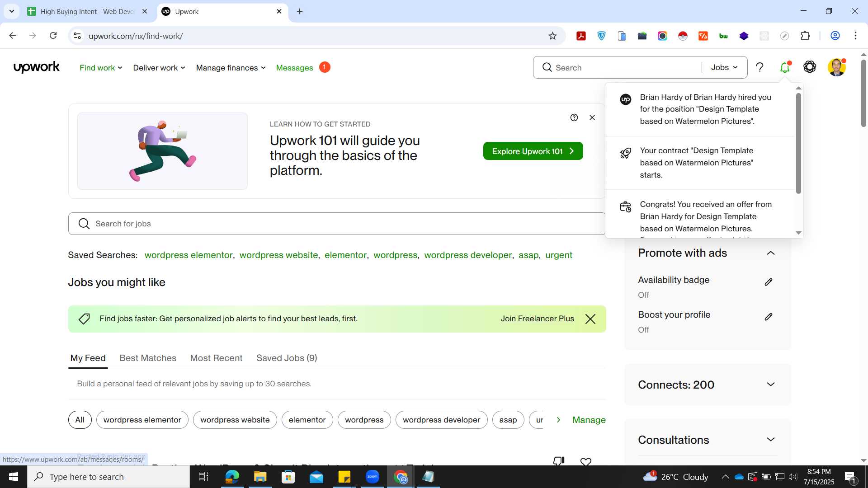Open the Bitwarden shield extension icon
The height and width of the screenshot is (488, 868).
tap(602, 36)
